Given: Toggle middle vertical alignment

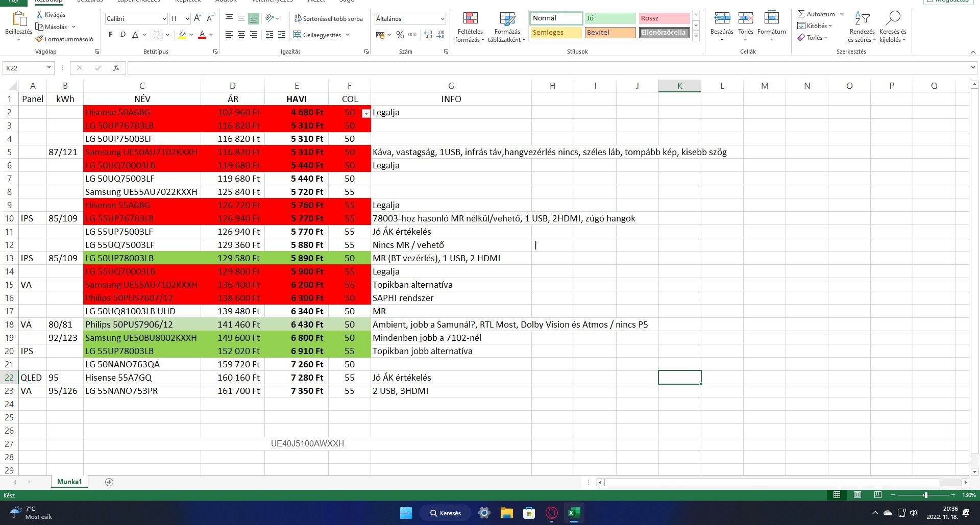Looking at the screenshot, I should point(241,18).
